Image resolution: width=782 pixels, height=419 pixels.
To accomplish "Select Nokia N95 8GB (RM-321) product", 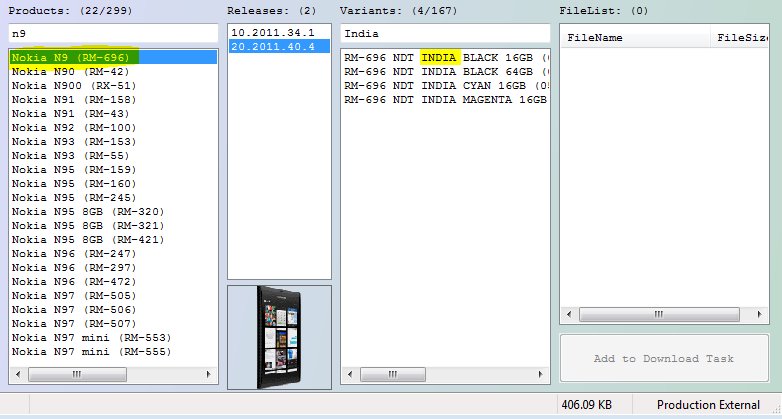I will (x=113, y=225).
